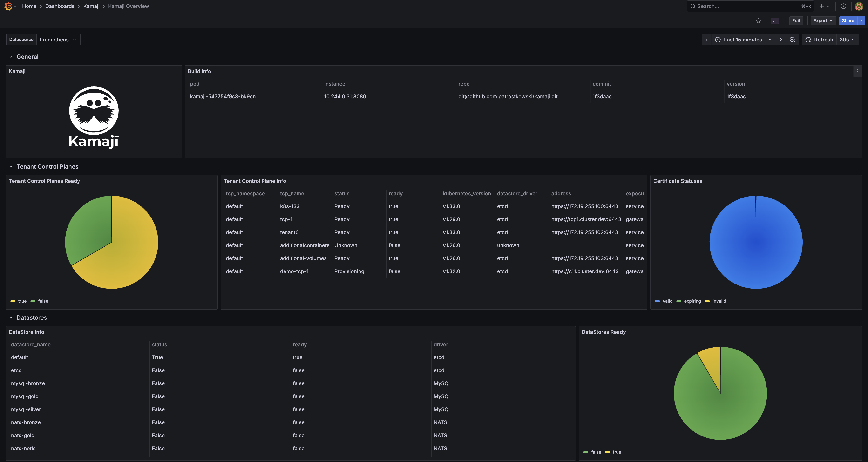The width and height of the screenshot is (868, 462).
Task: Mark the dashboard as favorite with star icon
Action: click(758, 20)
